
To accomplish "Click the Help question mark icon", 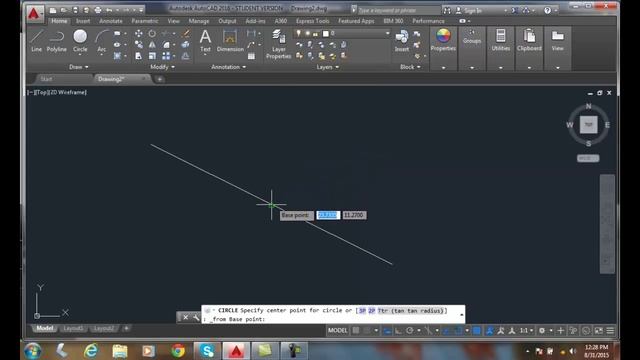I will 547,10.
